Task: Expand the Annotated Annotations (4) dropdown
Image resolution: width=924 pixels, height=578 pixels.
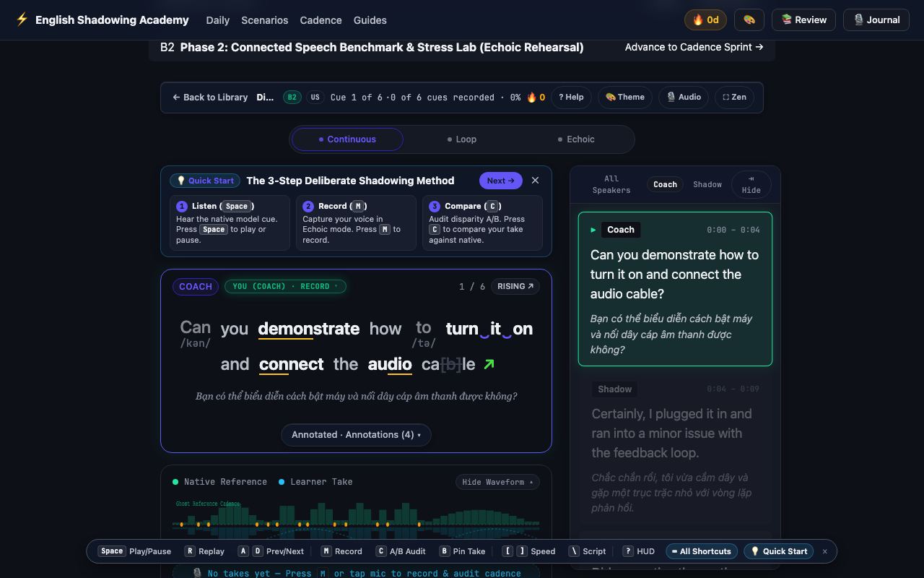Action: pyautogui.click(x=356, y=435)
